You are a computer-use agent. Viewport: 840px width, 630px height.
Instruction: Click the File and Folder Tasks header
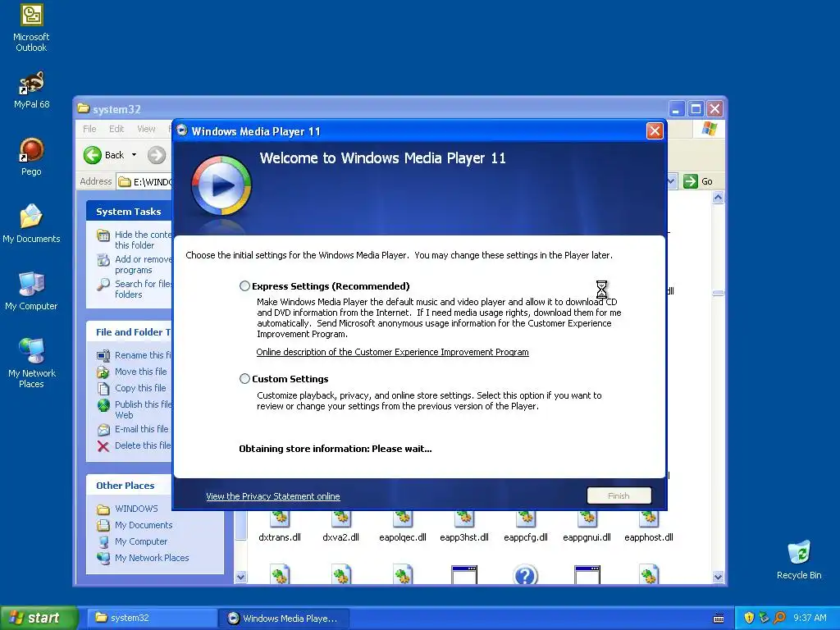click(x=129, y=332)
